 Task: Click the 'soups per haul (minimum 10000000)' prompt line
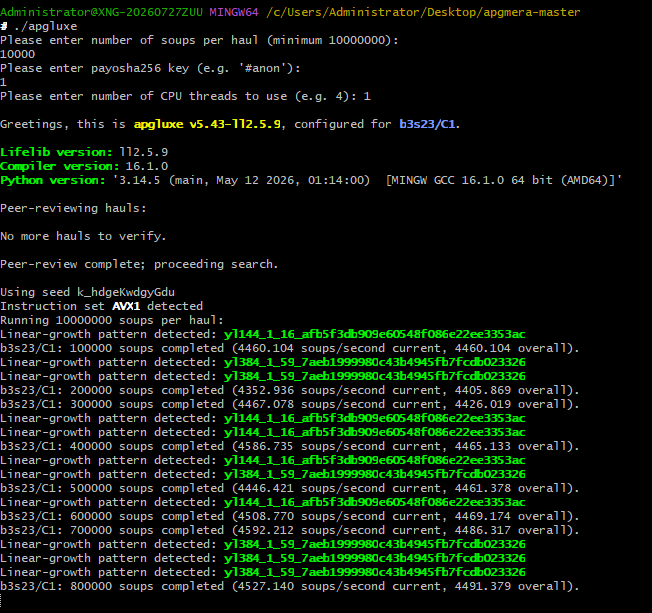[199, 40]
